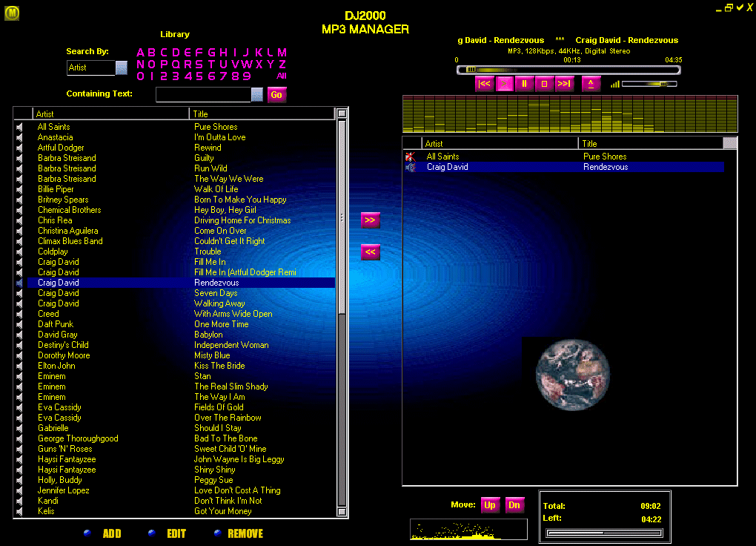Click speaker icon beside Sweet Child 'O' Mine
Viewport: 756px width, 546px height.
[19, 449]
